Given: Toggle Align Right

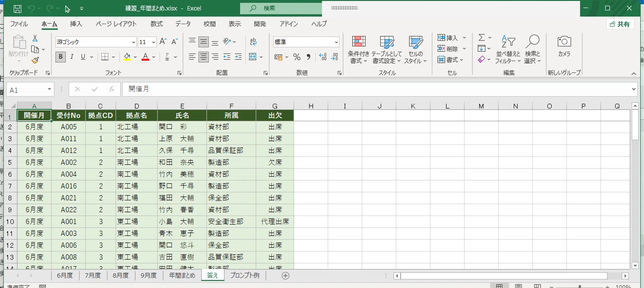Looking at the screenshot, I should [215, 57].
